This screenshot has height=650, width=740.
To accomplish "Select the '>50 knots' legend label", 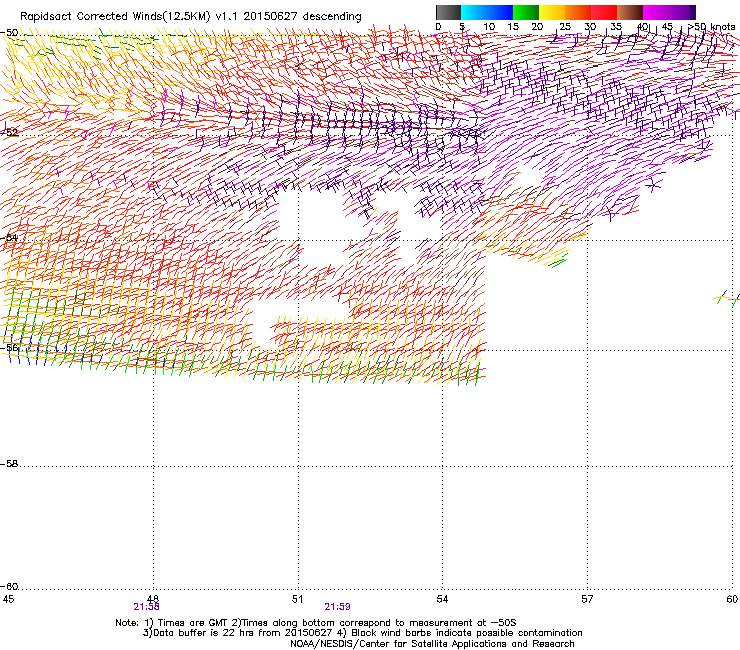I will (x=711, y=27).
